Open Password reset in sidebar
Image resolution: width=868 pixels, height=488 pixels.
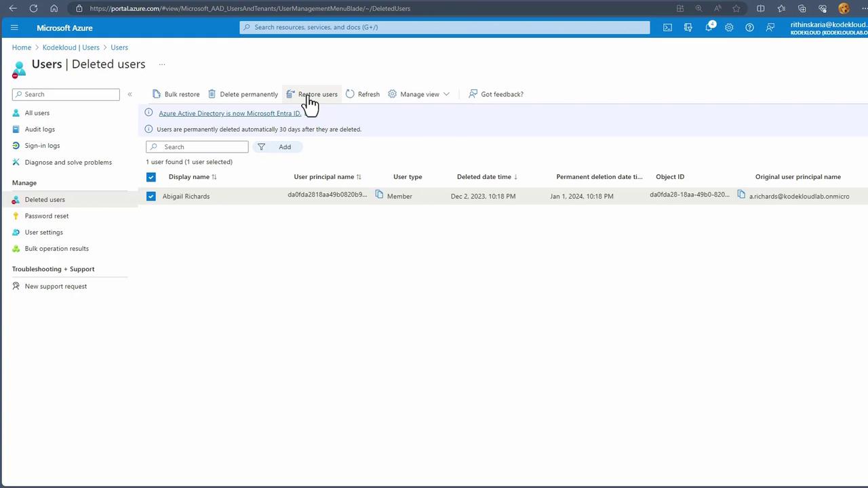[x=47, y=216]
